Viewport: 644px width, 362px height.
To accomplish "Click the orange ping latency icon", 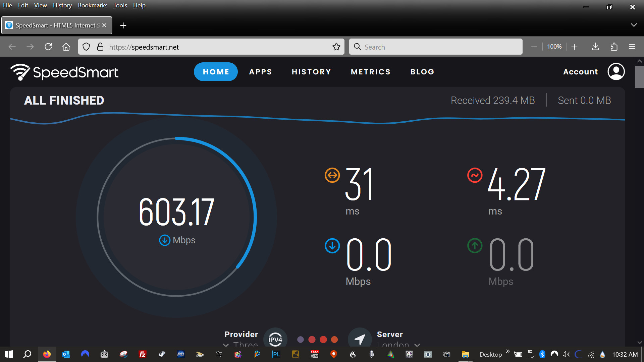I will [x=332, y=175].
